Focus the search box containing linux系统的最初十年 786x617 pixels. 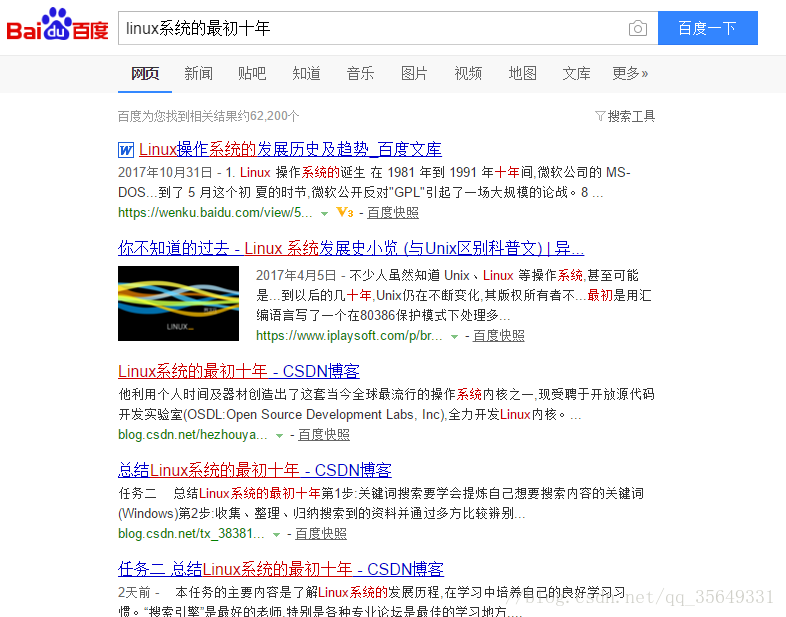[x=387, y=28]
